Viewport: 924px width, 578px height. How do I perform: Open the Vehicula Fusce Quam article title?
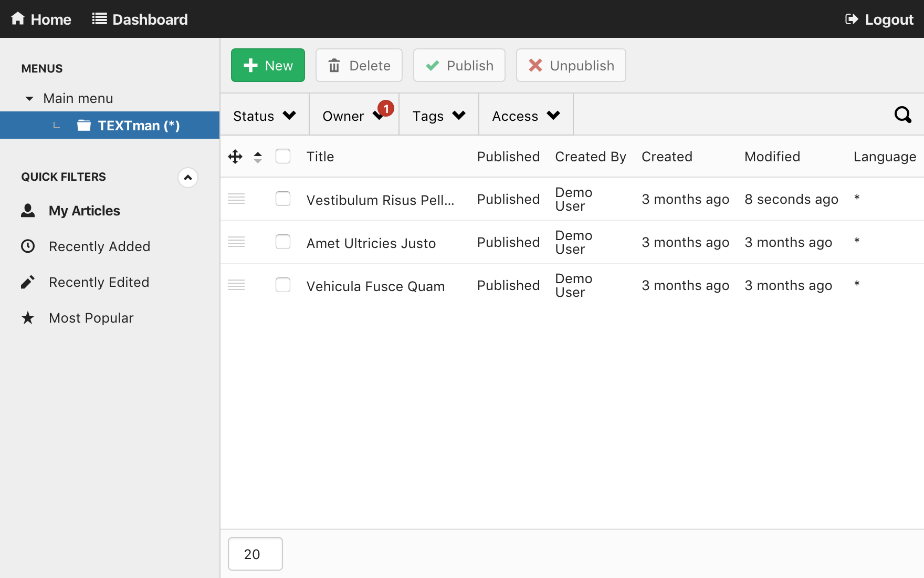pyautogui.click(x=375, y=286)
